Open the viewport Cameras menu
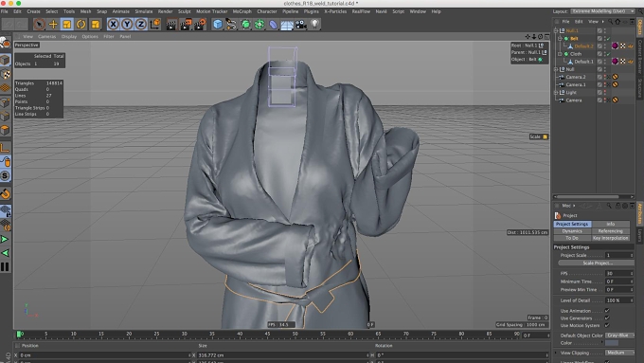The height and width of the screenshot is (363, 644). pos(46,37)
